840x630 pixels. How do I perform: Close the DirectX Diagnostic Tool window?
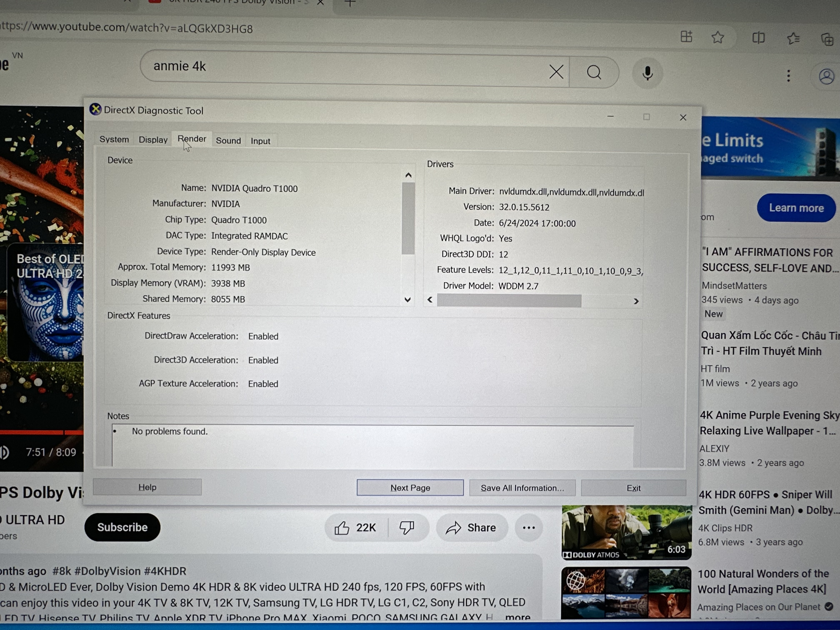point(683,117)
